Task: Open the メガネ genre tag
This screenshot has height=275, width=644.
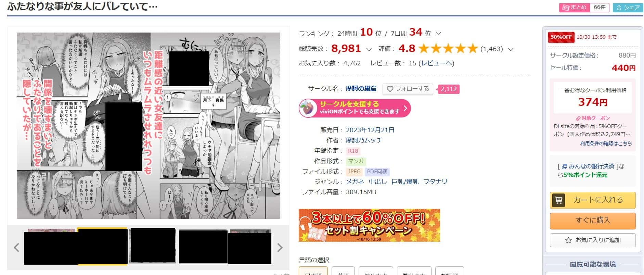Action: (355, 182)
